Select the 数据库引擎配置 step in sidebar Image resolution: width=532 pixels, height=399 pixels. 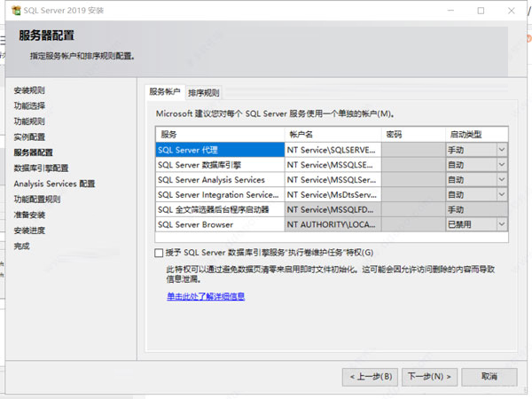click(41, 168)
